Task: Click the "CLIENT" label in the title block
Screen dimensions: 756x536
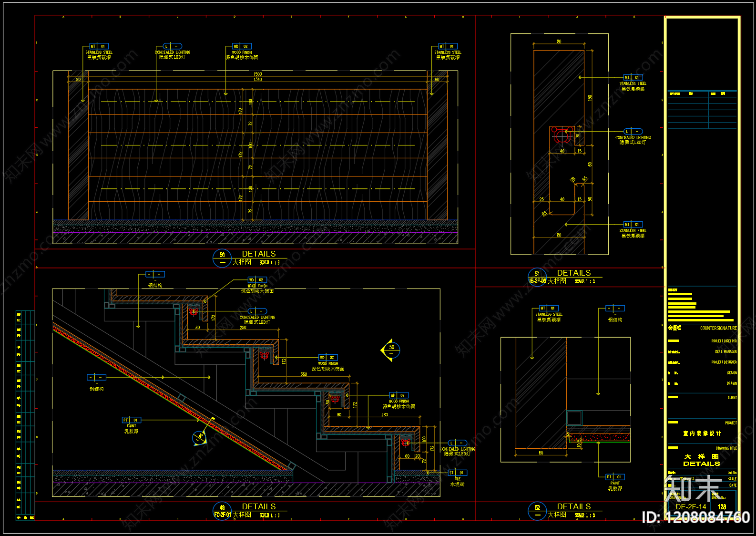Action: (x=733, y=397)
